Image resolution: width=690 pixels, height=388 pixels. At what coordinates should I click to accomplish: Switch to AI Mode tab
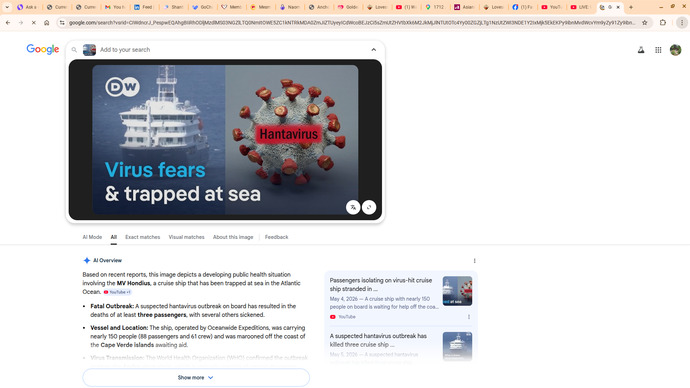[92, 237]
